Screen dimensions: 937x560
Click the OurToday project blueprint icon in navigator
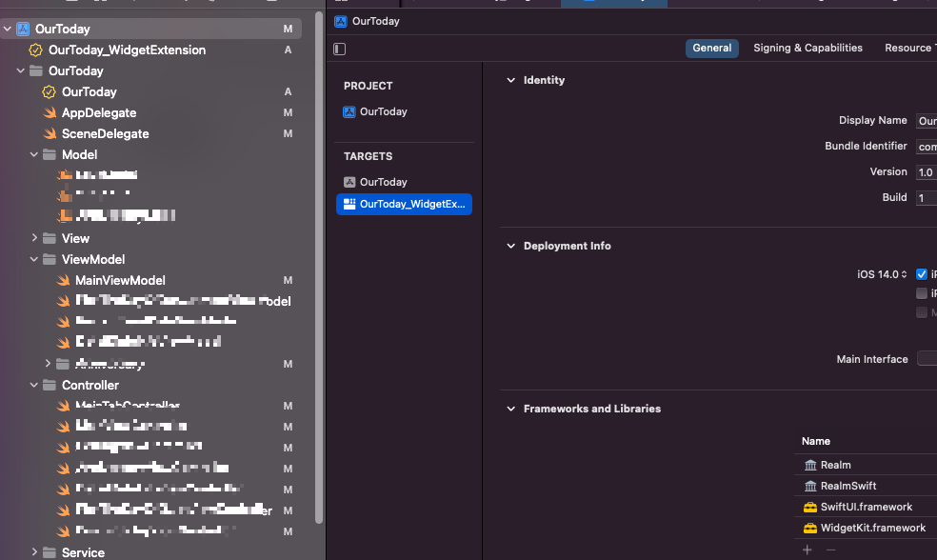pyautogui.click(x=23, y=29)
